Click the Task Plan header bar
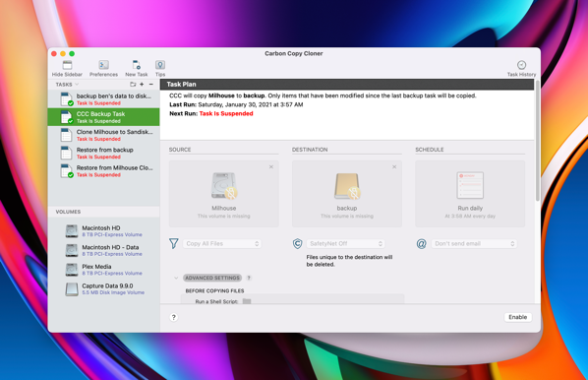The height and width of the screenshot is (380, 588). tap(347, 84)
